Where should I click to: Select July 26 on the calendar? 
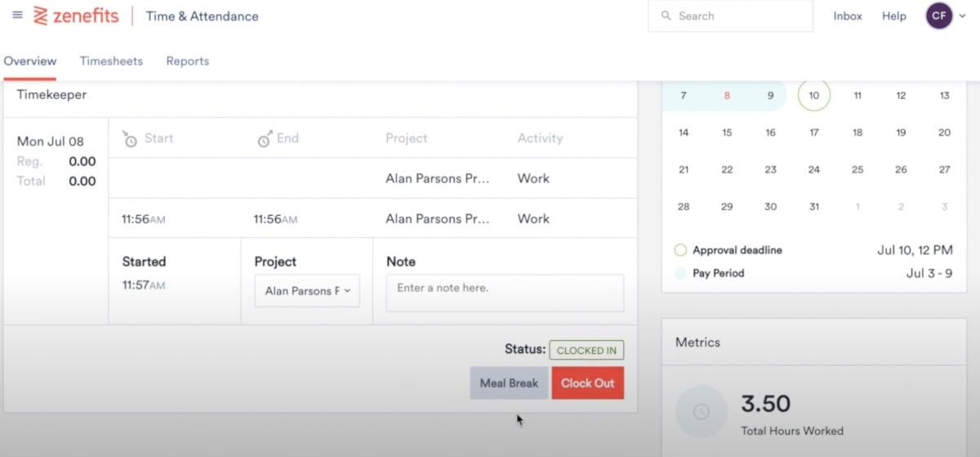[901, 170]
